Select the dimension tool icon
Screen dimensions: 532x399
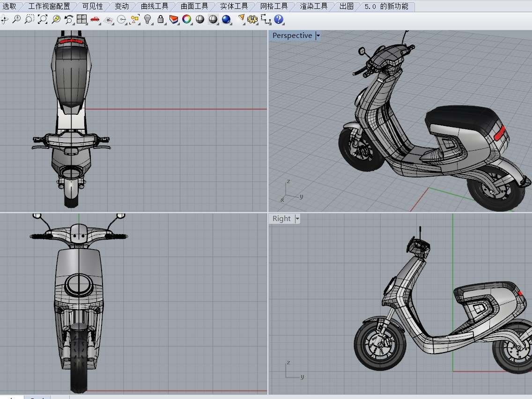coord(266,19)
